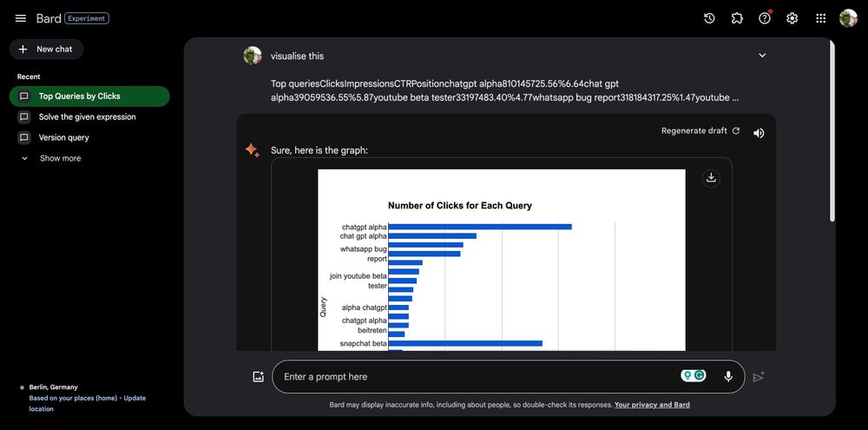Click the upload image icon
Image resolution: width=868 pixels, height=430 pixels.
pos(258,377)
